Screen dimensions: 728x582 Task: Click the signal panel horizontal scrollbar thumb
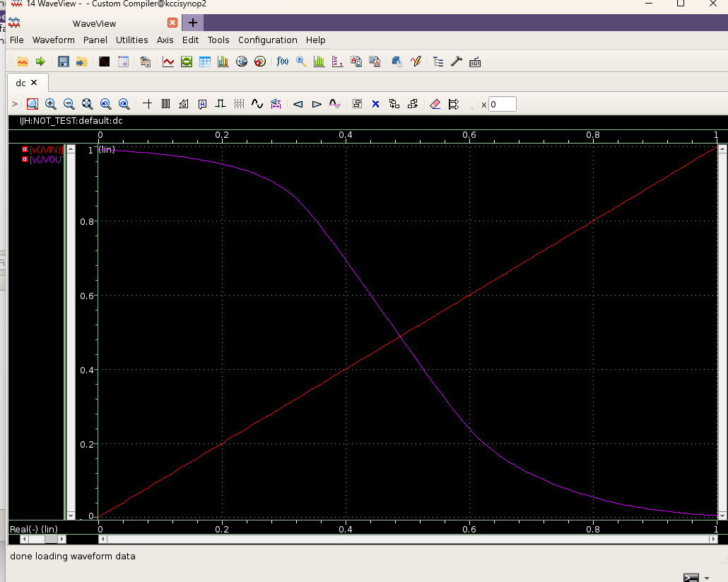(x=51, y=539)
